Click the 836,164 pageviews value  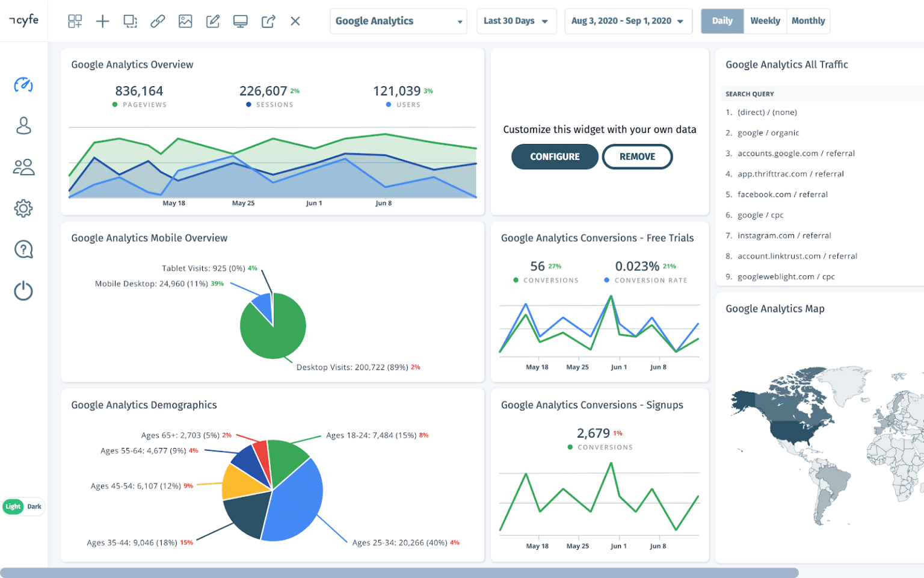(139, 91)
